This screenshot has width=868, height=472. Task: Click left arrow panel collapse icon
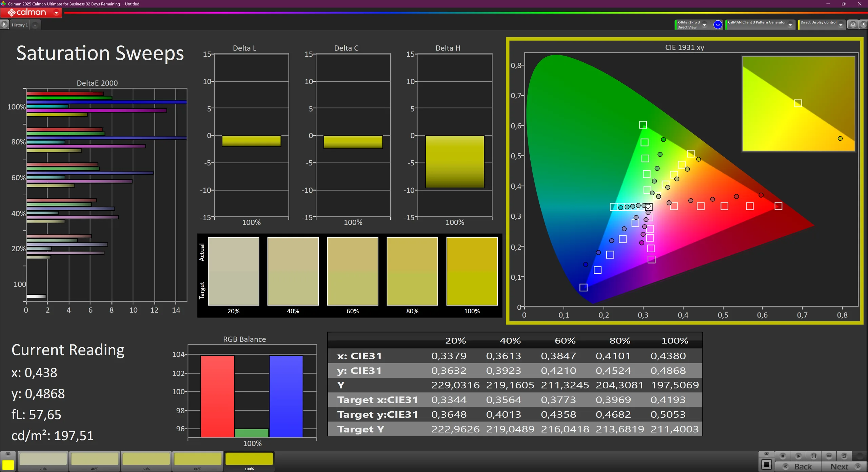864,24
